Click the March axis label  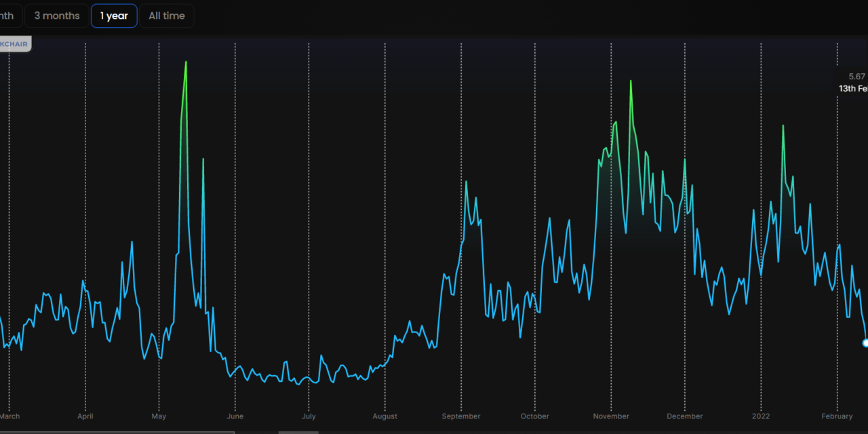coord(9,416)
